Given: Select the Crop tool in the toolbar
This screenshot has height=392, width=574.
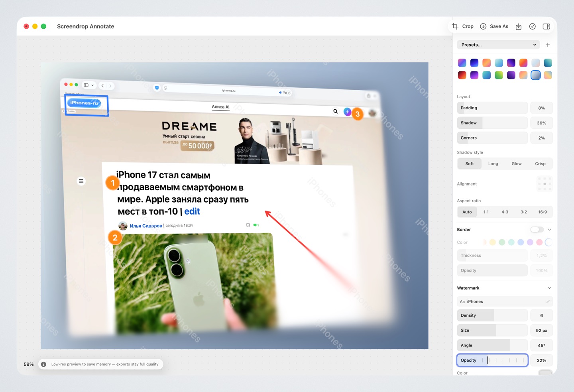Looking at the screenshot, I should (462, 26).
